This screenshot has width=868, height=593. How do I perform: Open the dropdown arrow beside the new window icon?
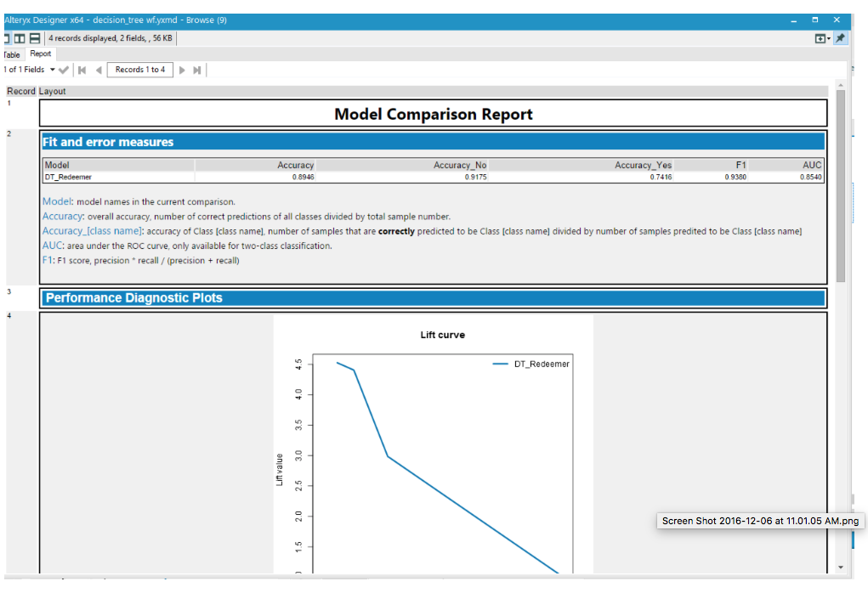[x=829, y=39]
